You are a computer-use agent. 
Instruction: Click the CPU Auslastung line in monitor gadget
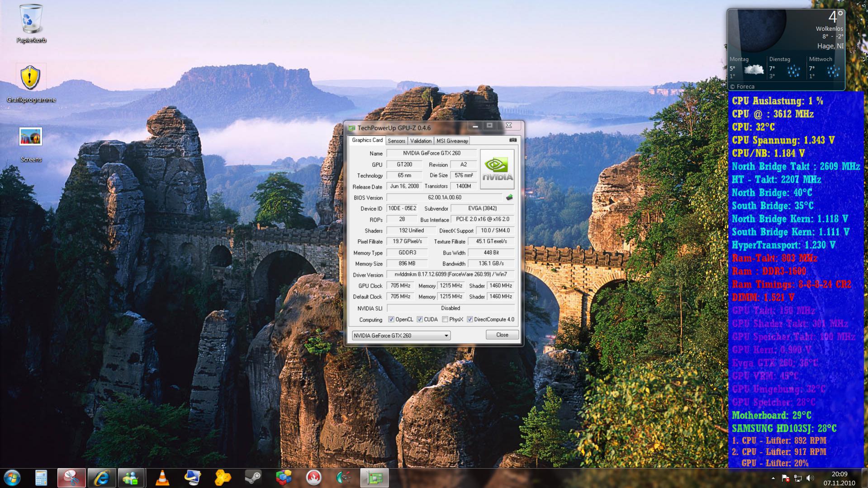tap(777, 101)
